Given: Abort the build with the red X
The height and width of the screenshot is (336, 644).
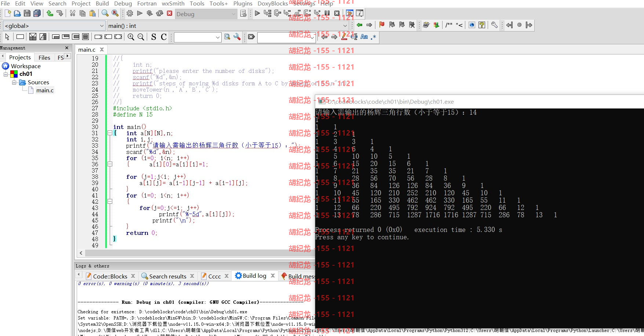Looking at the screenshot, I should click(x=170, y=14).
